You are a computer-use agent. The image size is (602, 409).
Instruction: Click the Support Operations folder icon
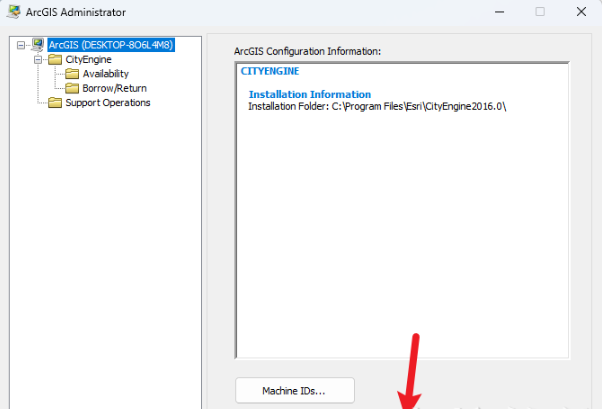click(55, 102)
